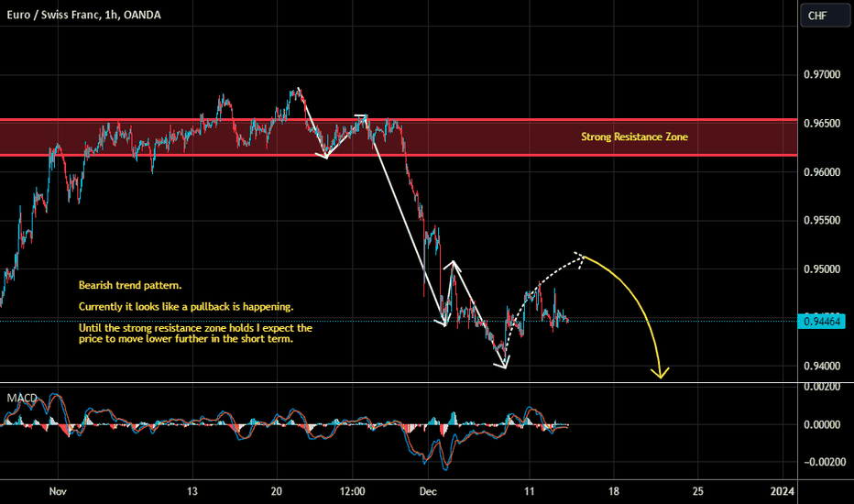Image resolution: width=854 pixels, height=504 pixels.
Task: Click the MACD indicator label
Action: pos(22,398)
